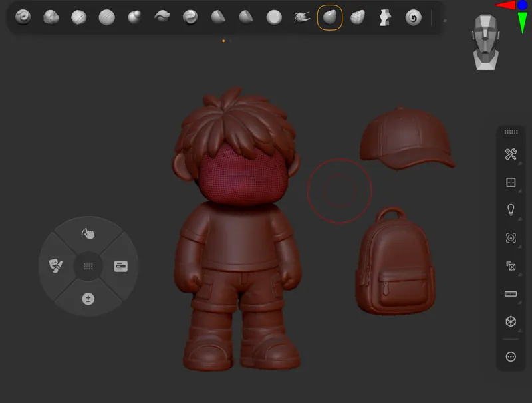This screenshot has height=403, width=532.
Task: Open the wrench and screwdriver tools panel
Action: coord(511,154)
